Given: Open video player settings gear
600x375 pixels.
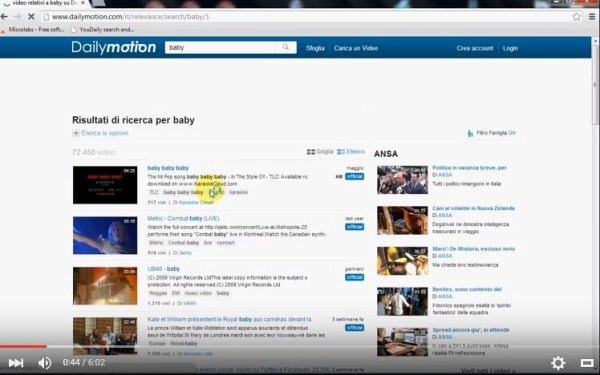Looking at the screenshot, I should (x=558, y=362).
